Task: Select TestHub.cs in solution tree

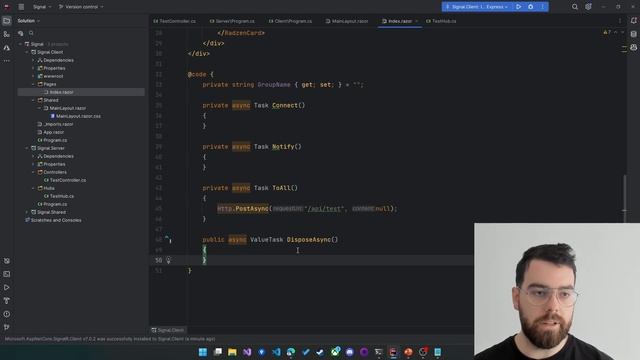Action: click(x=59, y=196)
